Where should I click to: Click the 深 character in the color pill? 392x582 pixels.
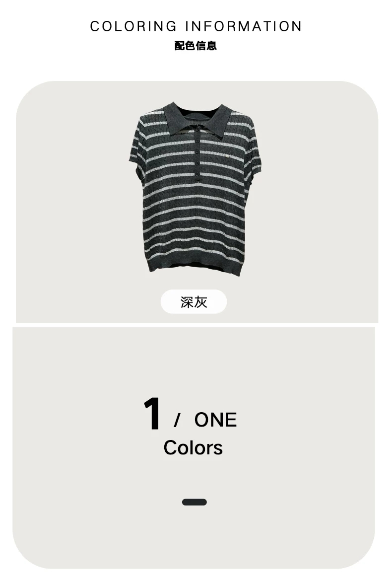[187, 302]
